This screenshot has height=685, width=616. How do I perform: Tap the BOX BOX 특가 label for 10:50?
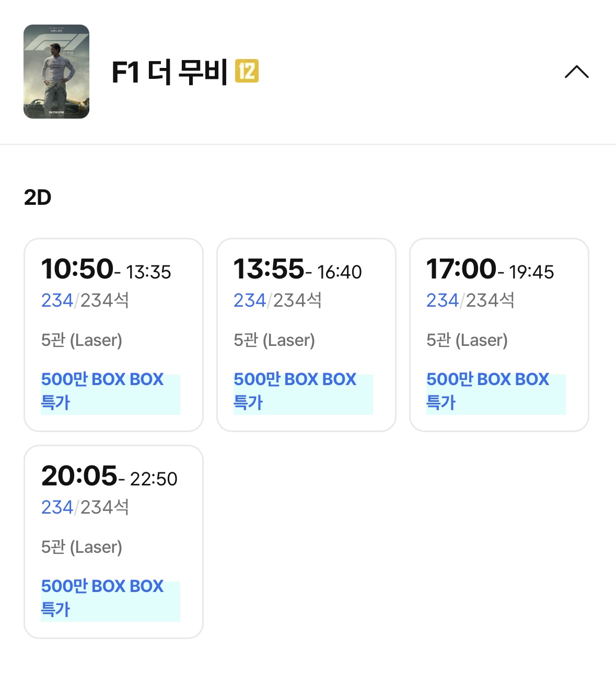[x=110, y=391]
